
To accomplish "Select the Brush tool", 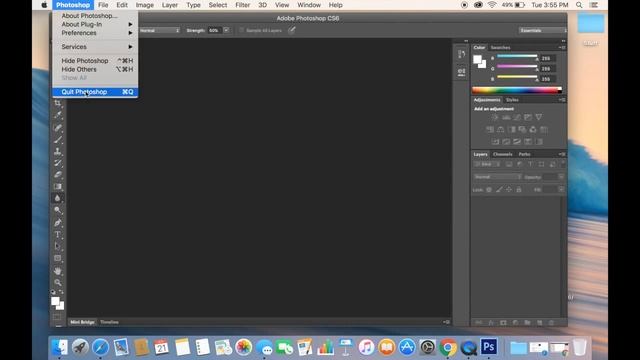I will pyautogui.click(x=58, y=140).
